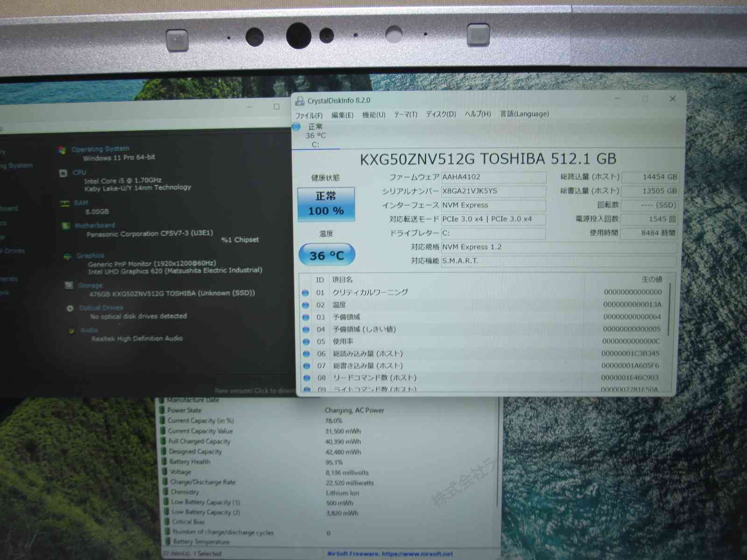The image size is (747, 560).
Task: Click the battery icon beside Battery Health
Action: coord(164,462)
